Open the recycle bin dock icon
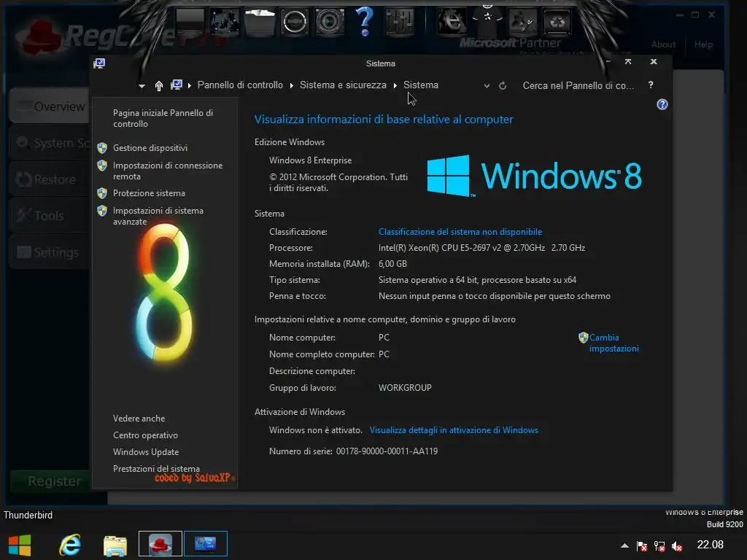 (x=557, y=21)
